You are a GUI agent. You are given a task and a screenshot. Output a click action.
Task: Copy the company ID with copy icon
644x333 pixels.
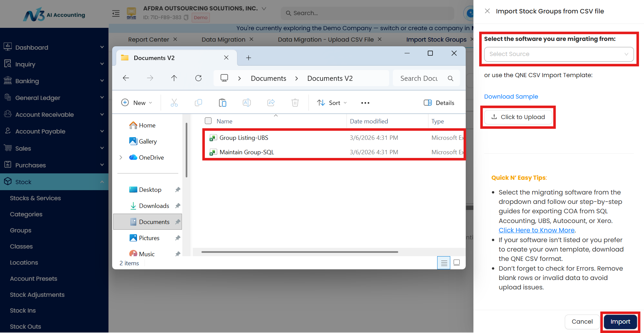point(186,17)
